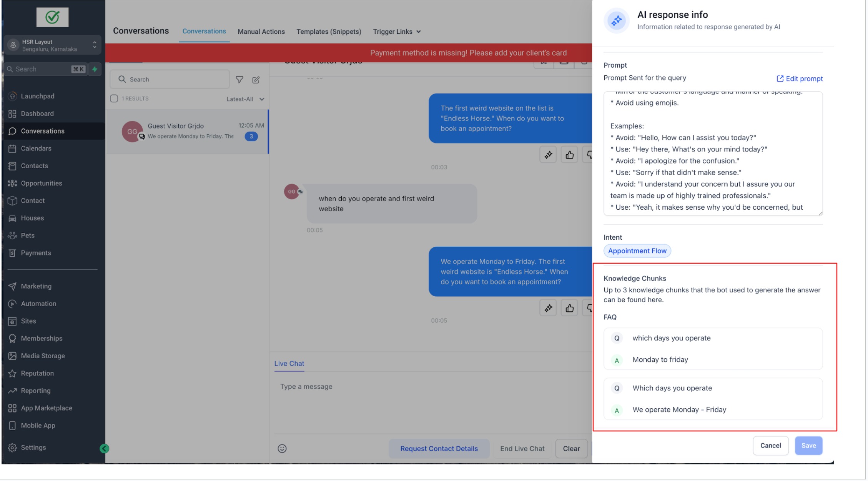Click thumbs up on the first AI reply
This screenshot has width=868, height=481.
pyautogui.click(x=569, y=155)
